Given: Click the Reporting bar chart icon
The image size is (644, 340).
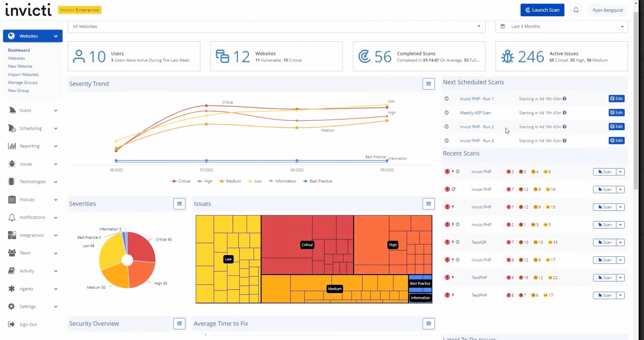Looking at the screenshot, I should (12, 146).
